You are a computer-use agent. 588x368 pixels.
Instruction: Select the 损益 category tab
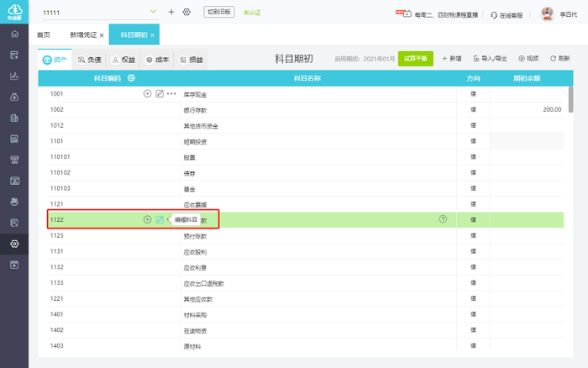[192, 60]
